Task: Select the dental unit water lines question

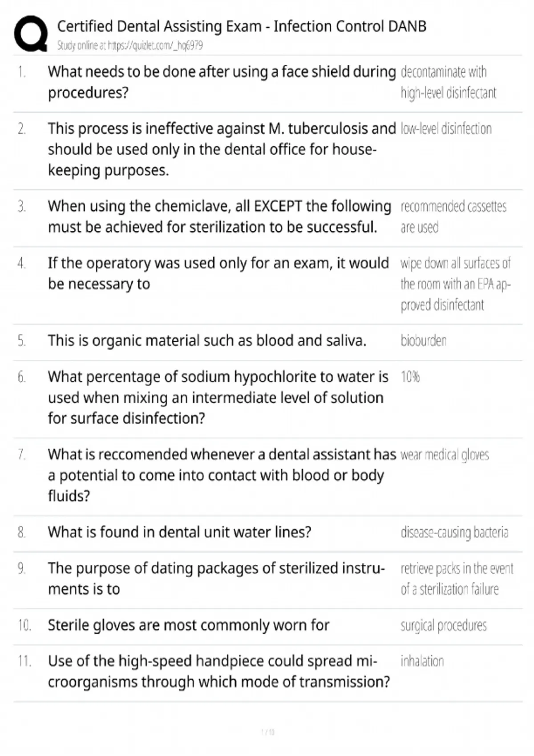Action: click(x=179, y=532)
